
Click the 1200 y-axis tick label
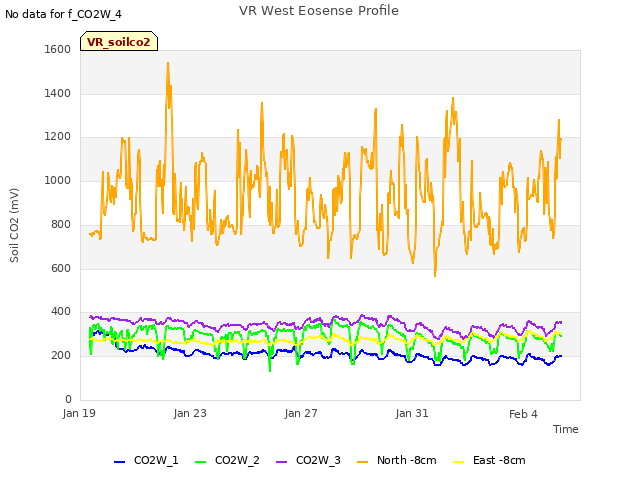58,137
